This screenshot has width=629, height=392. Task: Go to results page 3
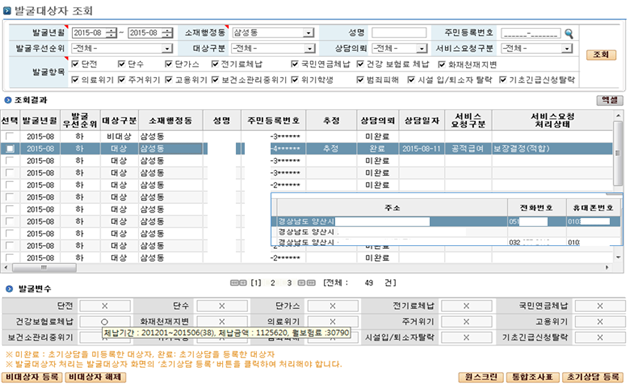pos(289,283)
